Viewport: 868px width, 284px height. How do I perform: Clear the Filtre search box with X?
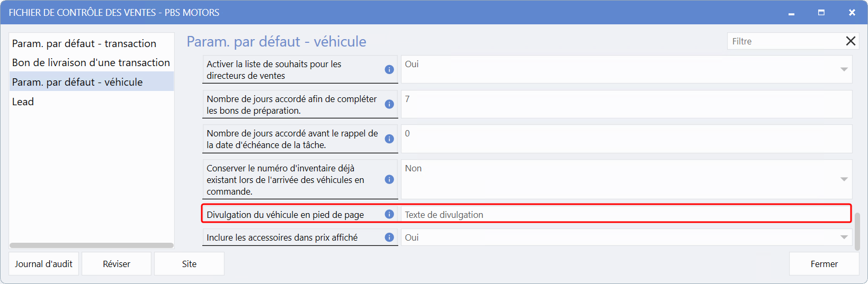[x=851, y=41]
